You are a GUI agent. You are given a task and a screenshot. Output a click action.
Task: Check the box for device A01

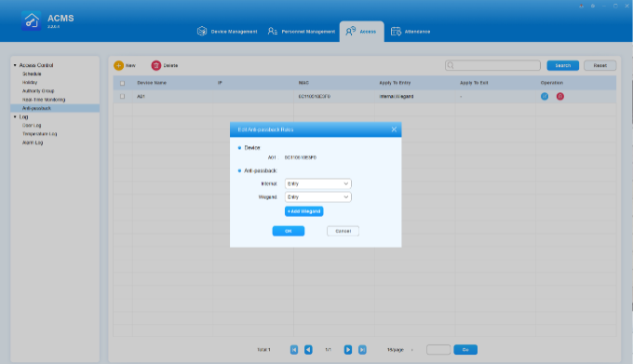[122, 97]
